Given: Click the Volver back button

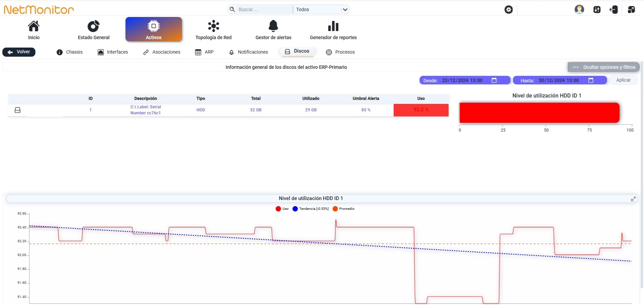Looking at the screenshot, I should point(19,52).
